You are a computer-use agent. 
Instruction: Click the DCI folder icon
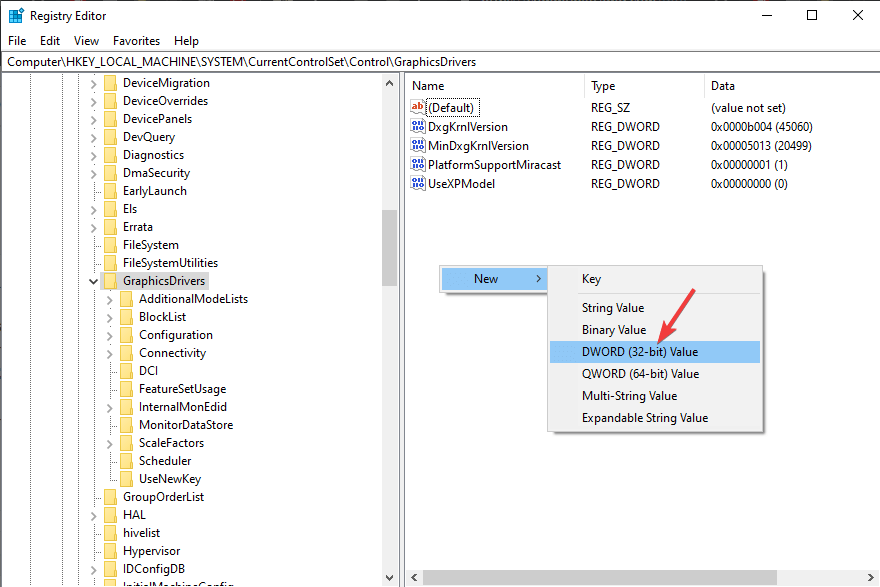coord(127,371)
